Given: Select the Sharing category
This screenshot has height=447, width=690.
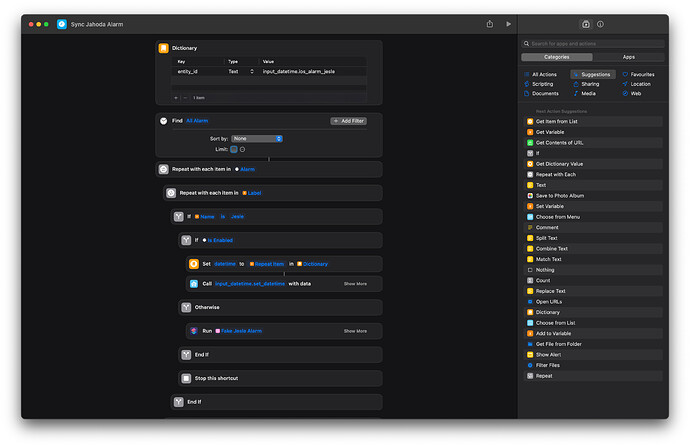Looking at the screenshot, I should pos(586,84).
